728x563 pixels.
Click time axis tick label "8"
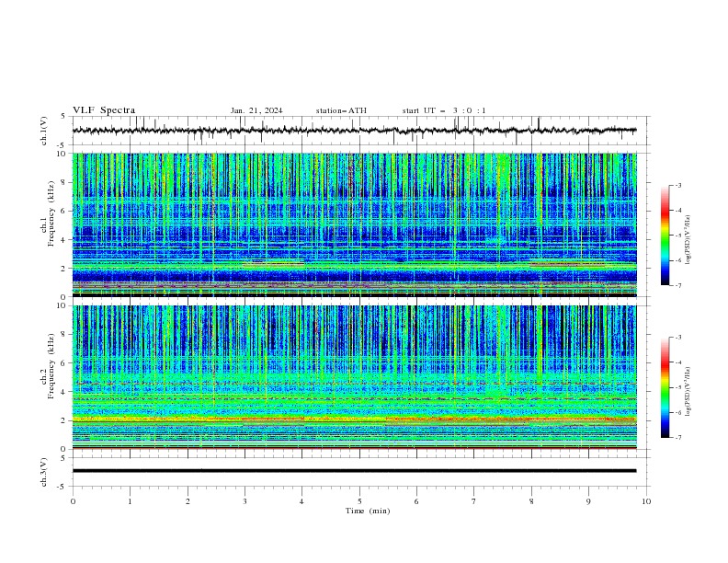coord(531,501)
